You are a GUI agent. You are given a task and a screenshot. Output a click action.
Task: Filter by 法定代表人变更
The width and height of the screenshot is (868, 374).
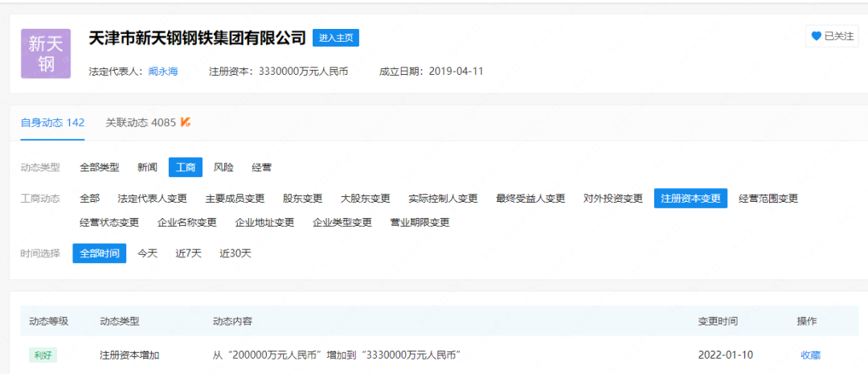click(152, 199)
